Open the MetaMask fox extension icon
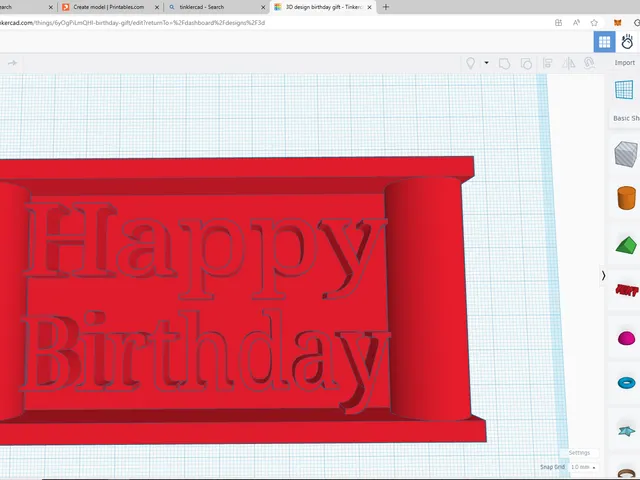The image size is (640, 480). click(x=618, y=23)
